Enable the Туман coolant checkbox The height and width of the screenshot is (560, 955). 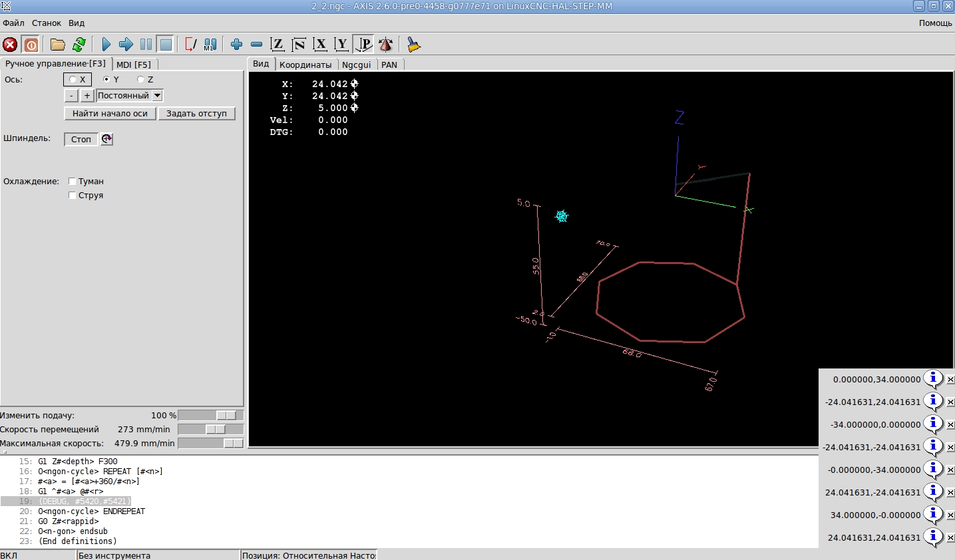click(x=73, y=182)
